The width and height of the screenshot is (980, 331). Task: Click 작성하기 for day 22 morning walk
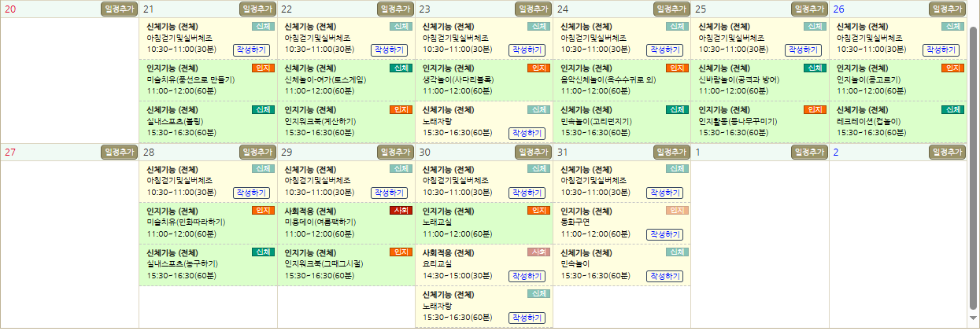[389, 50]
